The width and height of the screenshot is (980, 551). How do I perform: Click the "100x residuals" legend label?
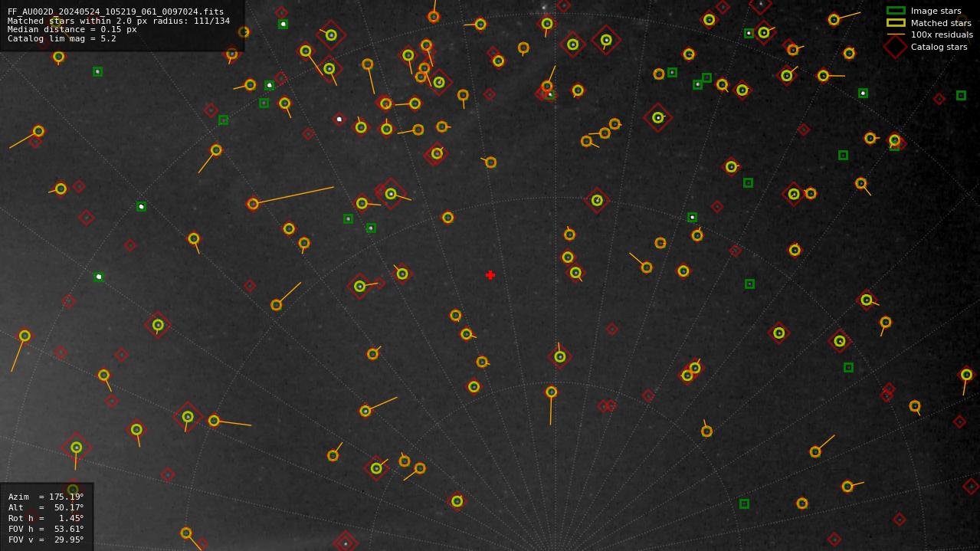click(x=942, y=34)
